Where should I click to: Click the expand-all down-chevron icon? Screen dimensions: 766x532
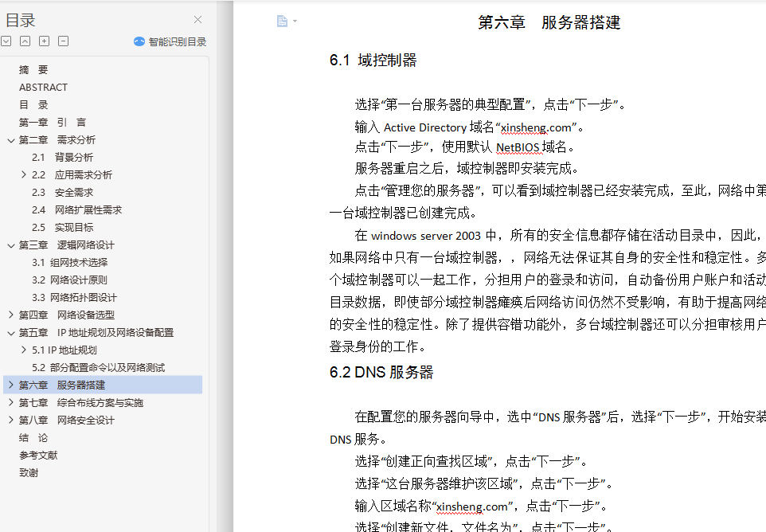6,41
